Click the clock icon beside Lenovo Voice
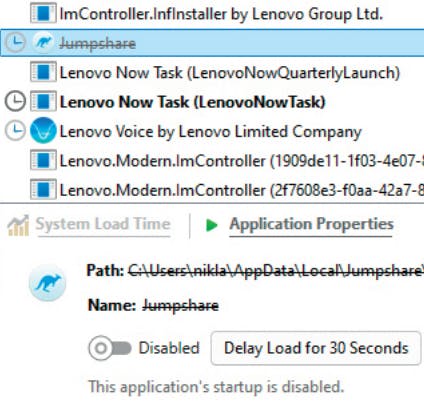424x402 pixels. pos(15,130)
